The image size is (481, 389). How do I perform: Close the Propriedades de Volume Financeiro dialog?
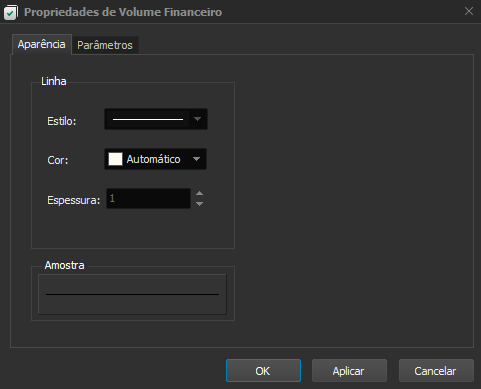[469, 11]
